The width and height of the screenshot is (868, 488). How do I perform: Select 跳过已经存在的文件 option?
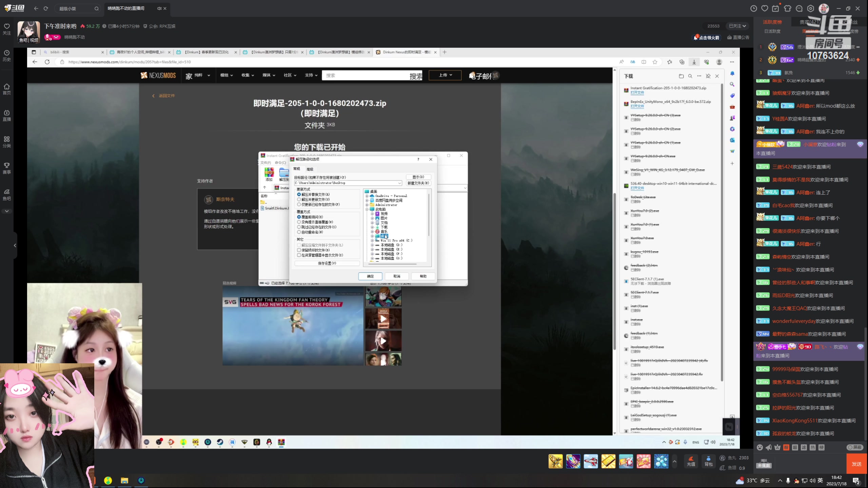[x=299, y=227]
